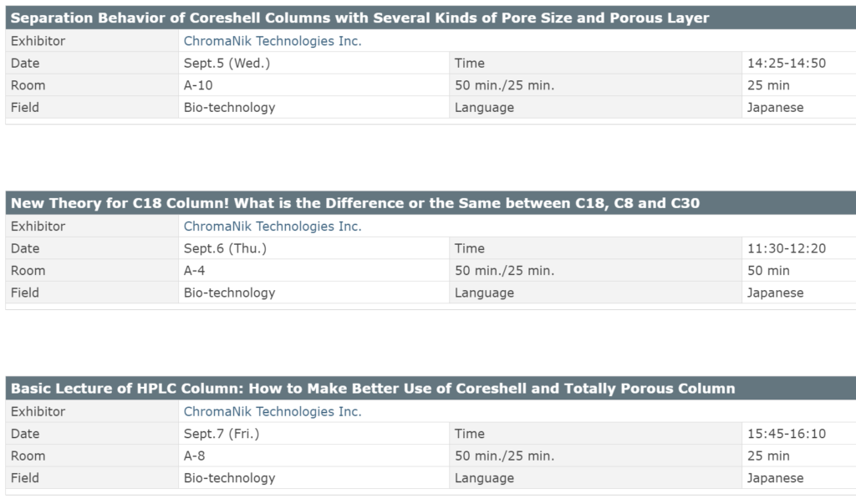Click the Separation Behavior of Coreshell Columns title
The height and width of the screenshot is (504, 856).
click(359, 18)
